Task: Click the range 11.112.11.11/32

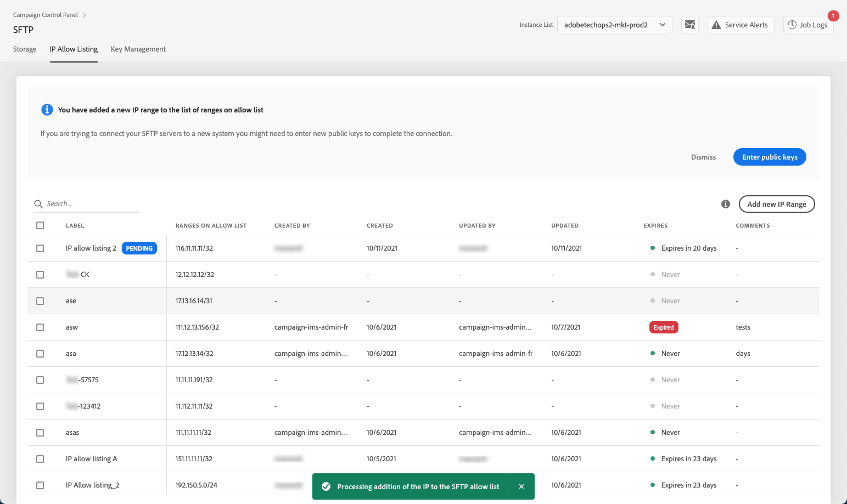Action: coord(194,406)
